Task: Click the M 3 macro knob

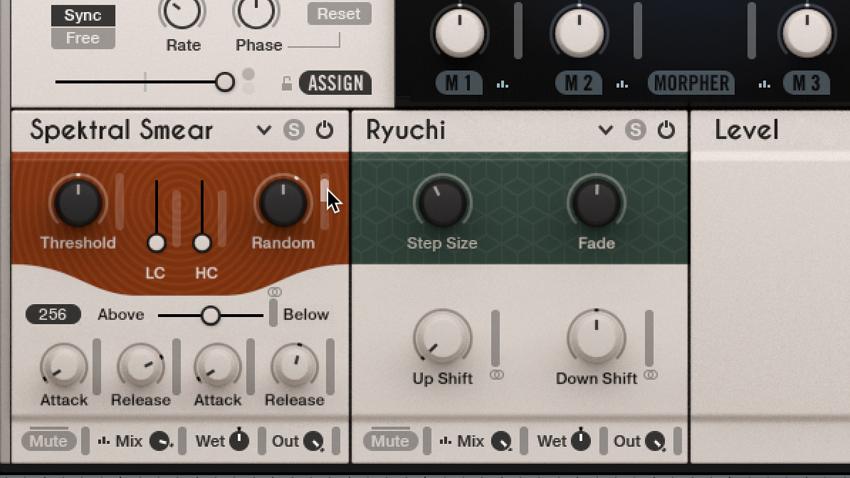Action: point(807,31)
